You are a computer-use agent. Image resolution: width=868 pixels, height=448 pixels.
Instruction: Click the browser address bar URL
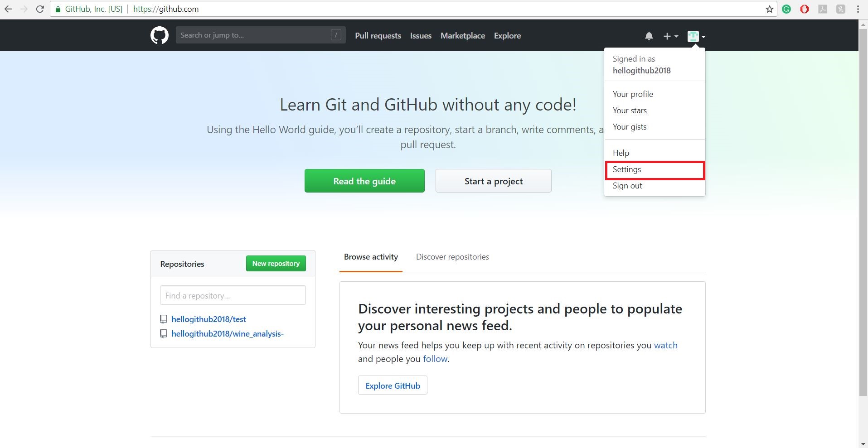[166, 9]
